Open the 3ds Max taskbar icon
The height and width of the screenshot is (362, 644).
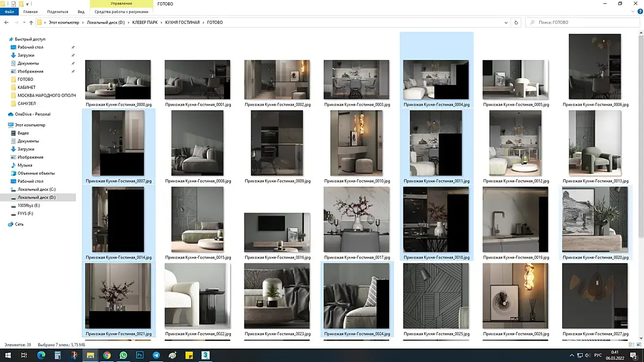205,355
